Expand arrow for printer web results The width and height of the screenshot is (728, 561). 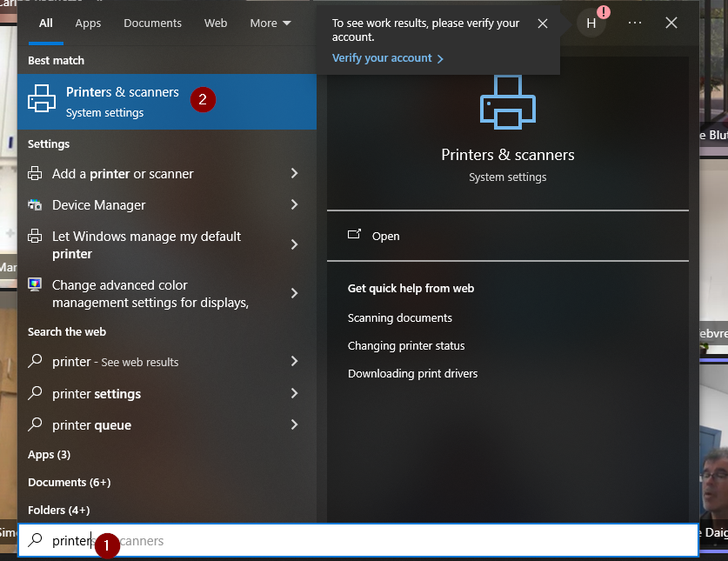click(x=294, y=361)
